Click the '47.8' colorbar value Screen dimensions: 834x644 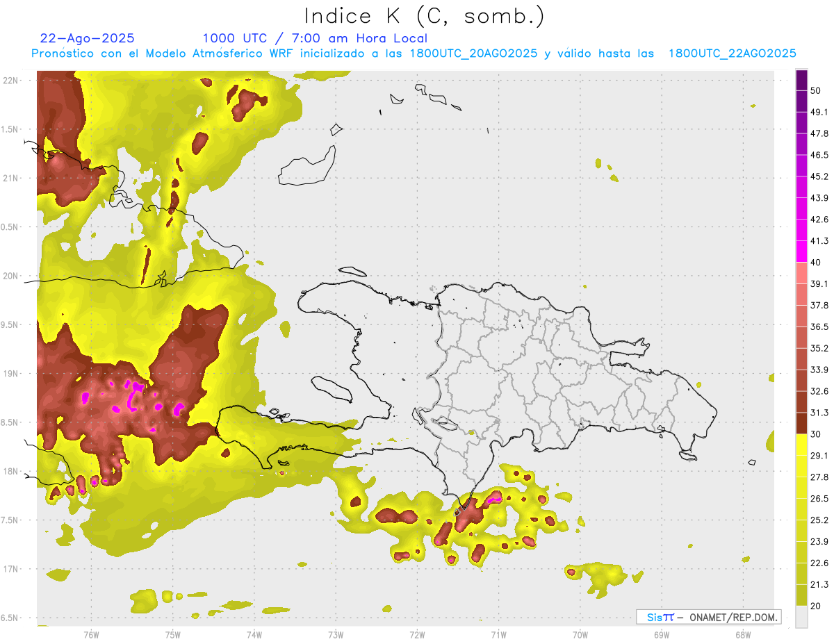(819, 133)
